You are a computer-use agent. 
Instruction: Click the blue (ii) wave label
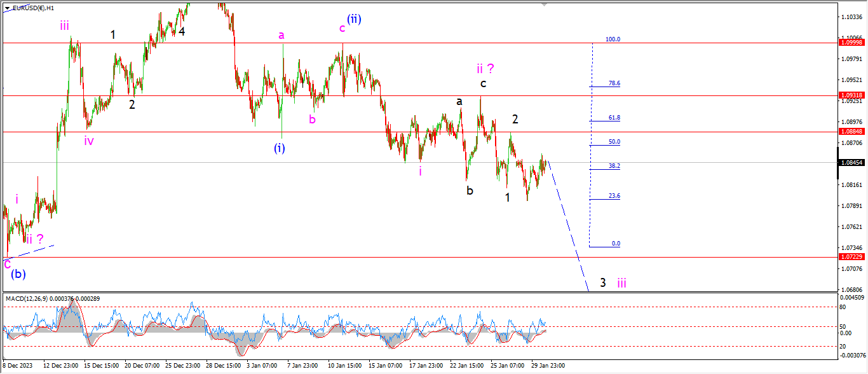pos(354,19)
